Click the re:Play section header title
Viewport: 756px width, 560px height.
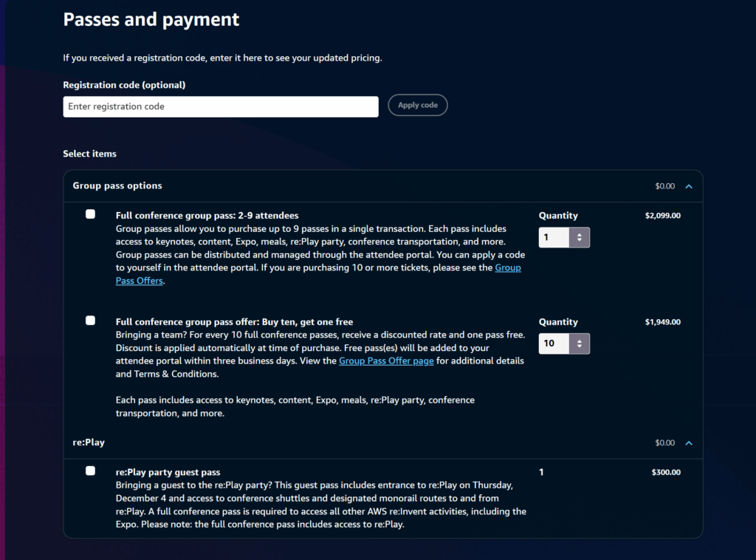89,443
